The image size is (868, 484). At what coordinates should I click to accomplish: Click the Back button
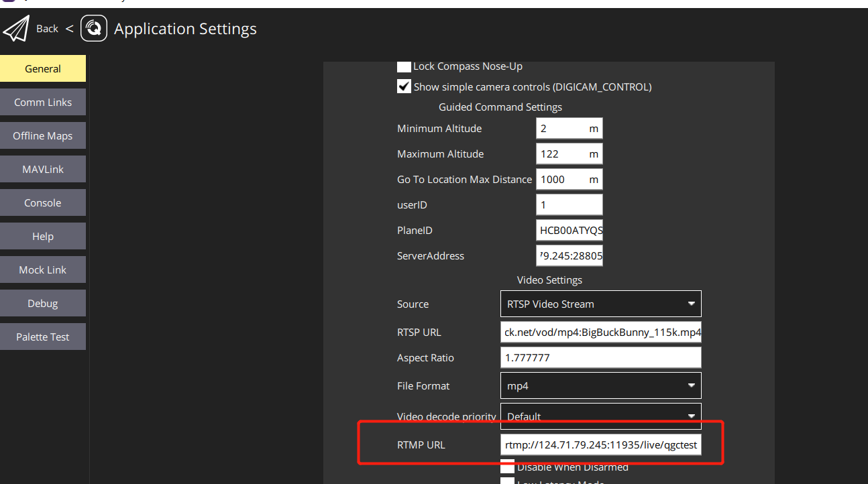[x=47, y=28]
